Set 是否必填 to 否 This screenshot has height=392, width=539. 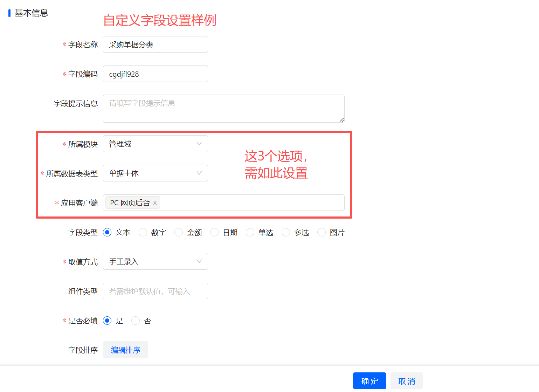[x=136, y=321]
